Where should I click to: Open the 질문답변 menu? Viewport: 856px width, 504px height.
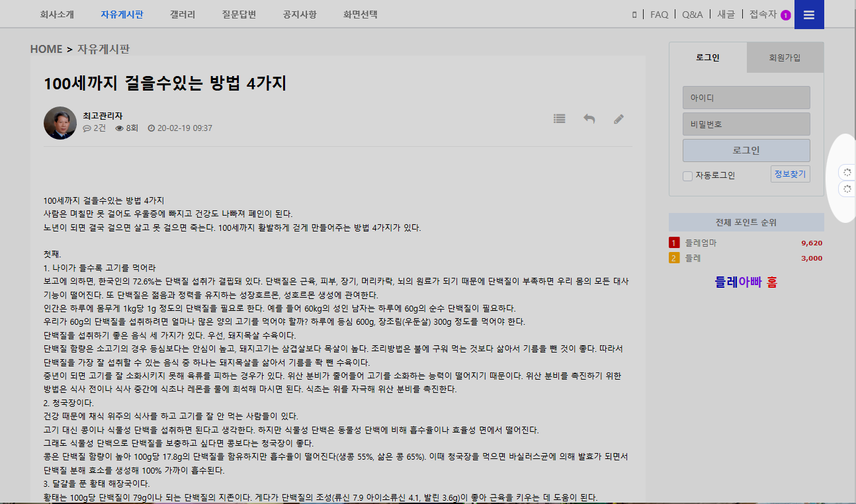239,14
